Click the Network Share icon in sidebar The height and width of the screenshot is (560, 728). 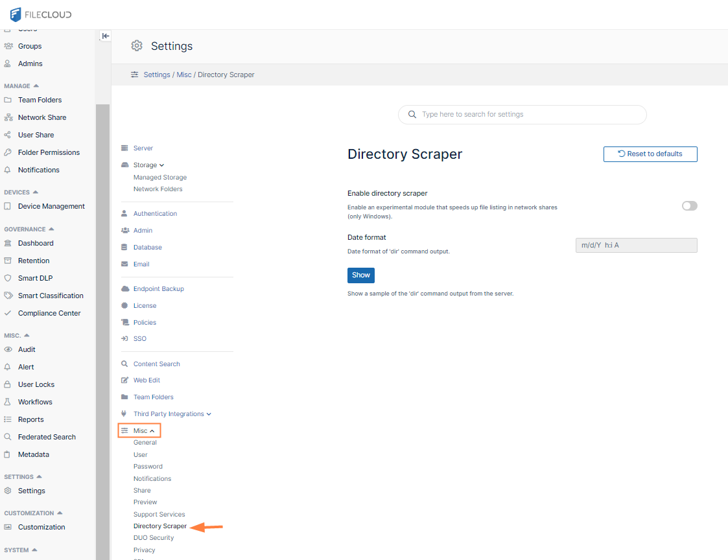click(8, 117)
